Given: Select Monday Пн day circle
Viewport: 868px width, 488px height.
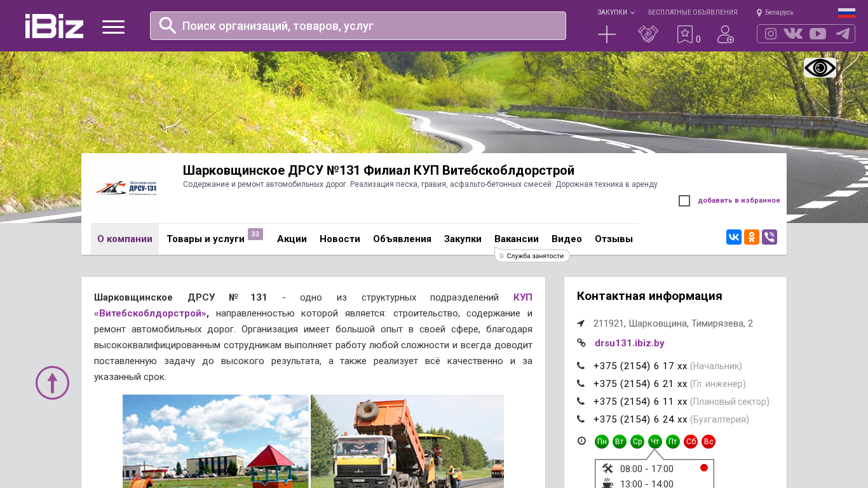Looking at the screenshot, I should tap(602, 442).
